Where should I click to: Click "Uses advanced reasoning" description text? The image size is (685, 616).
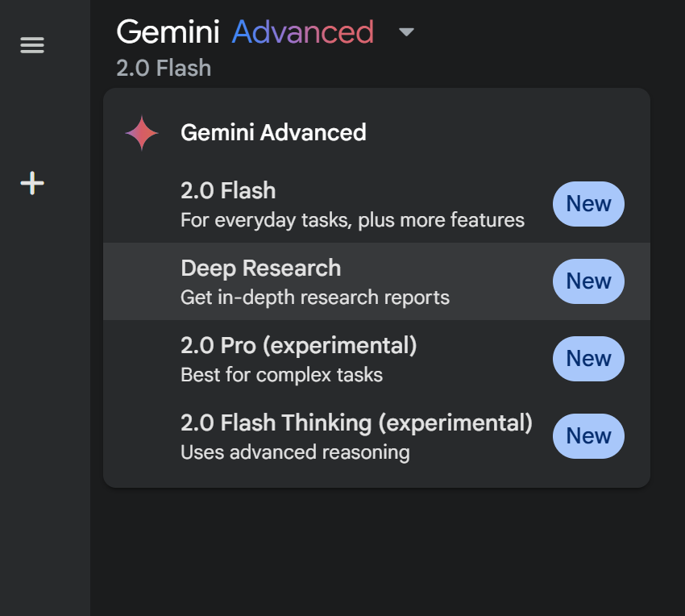(295, 452)
